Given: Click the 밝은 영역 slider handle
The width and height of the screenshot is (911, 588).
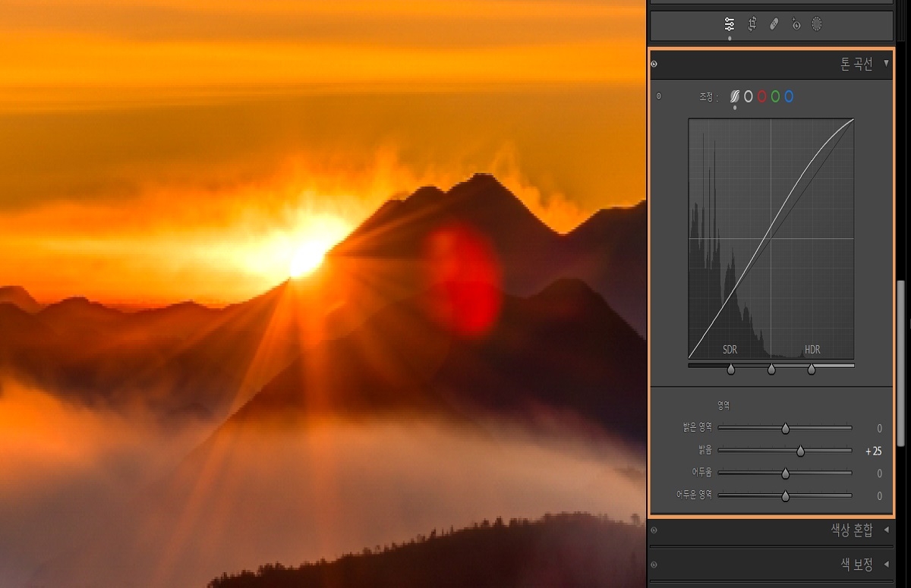Looking at the screenshot, I should (785, 429).
